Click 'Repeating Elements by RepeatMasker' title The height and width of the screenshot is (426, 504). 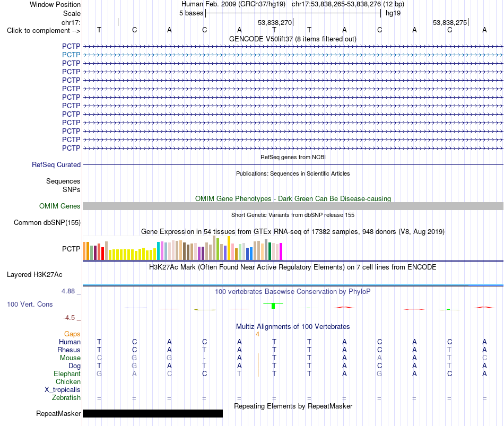tap(293, 406)
